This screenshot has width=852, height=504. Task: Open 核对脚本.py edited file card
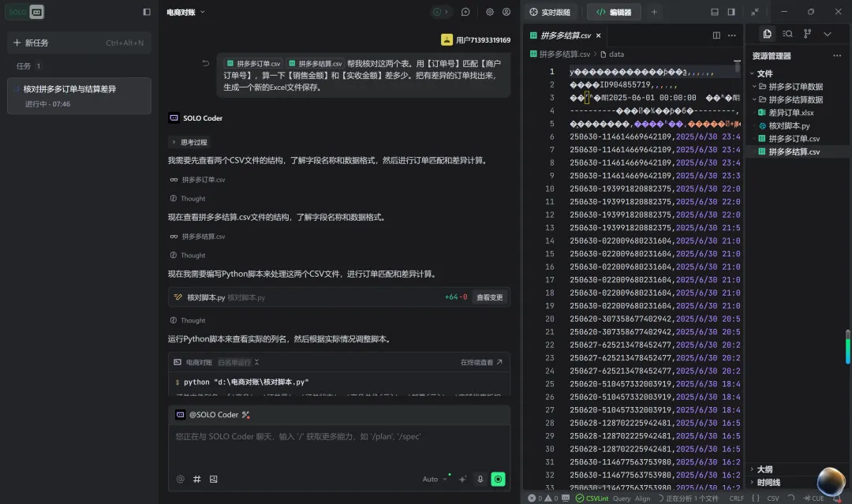pyautogui.click(x=339, y=297)
